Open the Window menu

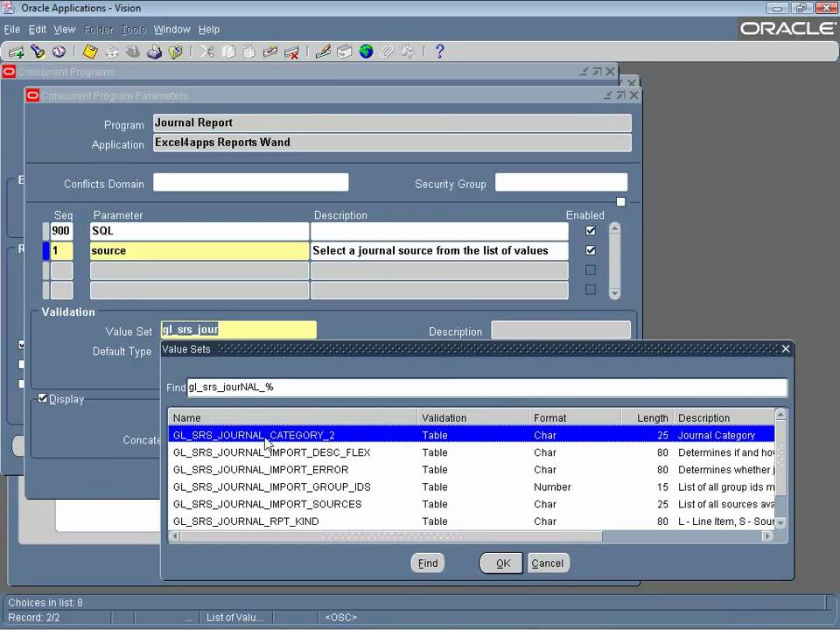[172, 30]
